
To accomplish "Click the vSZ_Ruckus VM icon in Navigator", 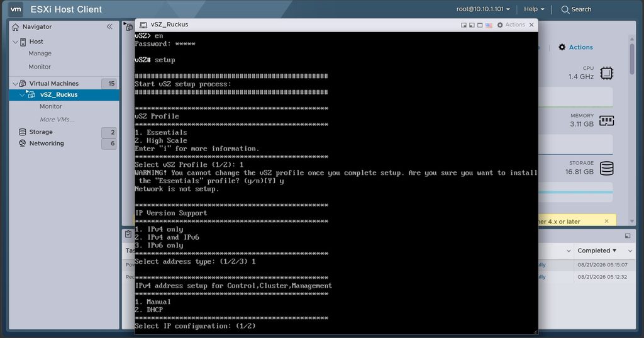I will (x=31, y=94).
